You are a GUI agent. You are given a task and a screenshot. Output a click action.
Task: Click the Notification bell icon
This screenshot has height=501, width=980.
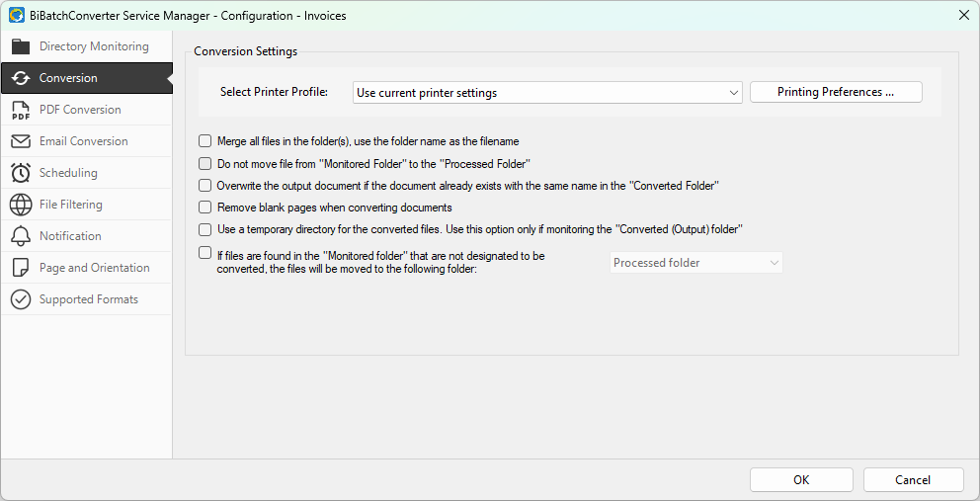tap(21, 236)
